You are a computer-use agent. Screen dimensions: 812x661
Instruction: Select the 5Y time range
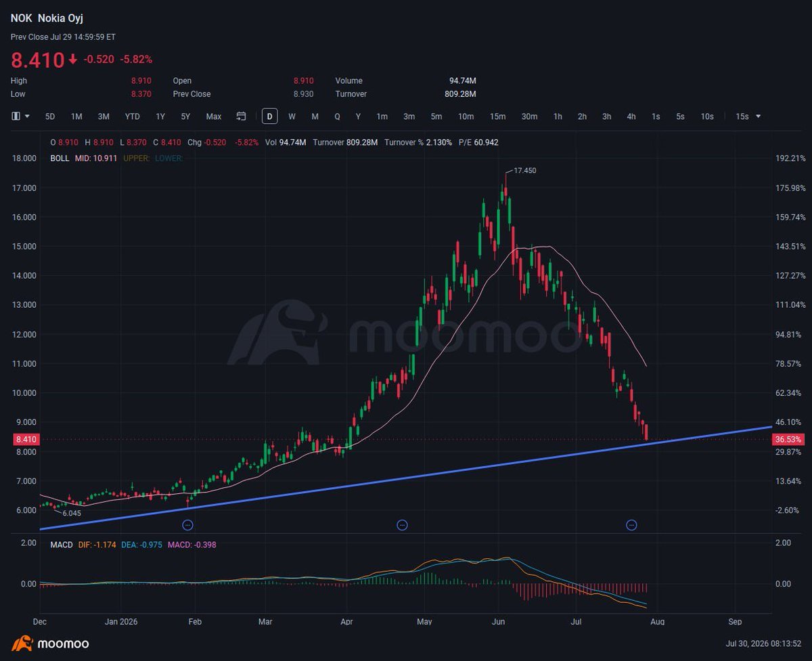185,116
